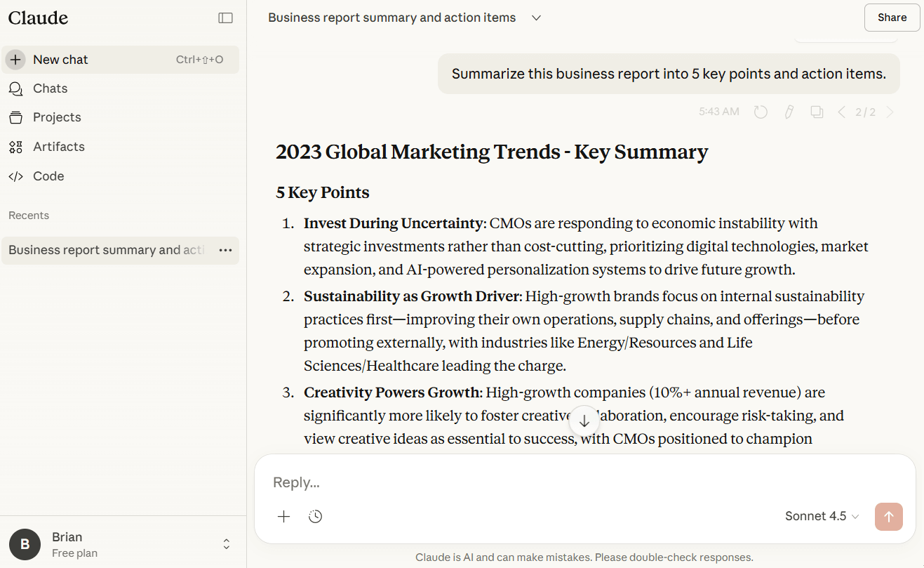Open the Sonnet 4.5 model selector
924x568 pixels.
click(x=822, y=517)
